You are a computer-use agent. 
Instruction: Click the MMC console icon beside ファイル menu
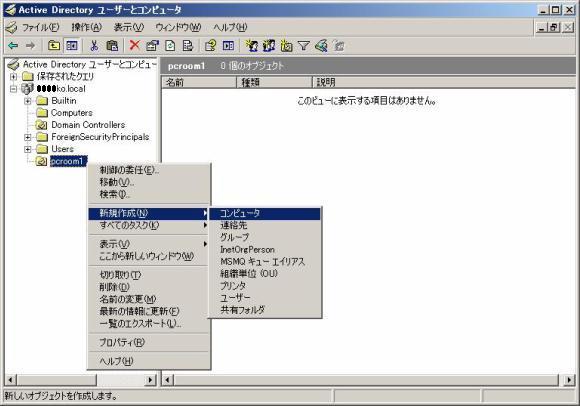(11, 27)
